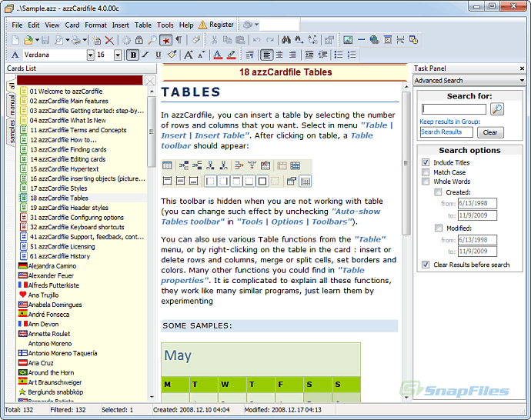Click the Align Center icon
This screenshot has height=420, width=531.
click(x=279, y=55)
